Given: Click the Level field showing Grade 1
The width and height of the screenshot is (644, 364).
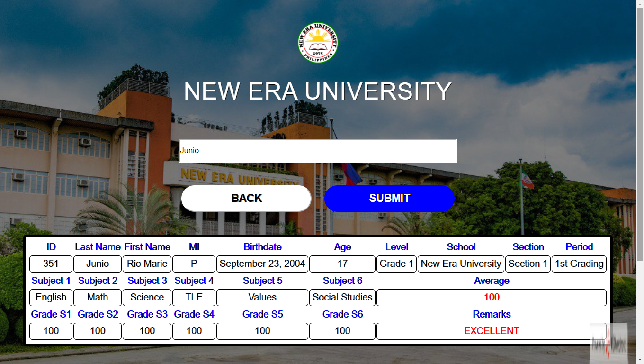Looking at the screenshot, I should tap(396, 264).
